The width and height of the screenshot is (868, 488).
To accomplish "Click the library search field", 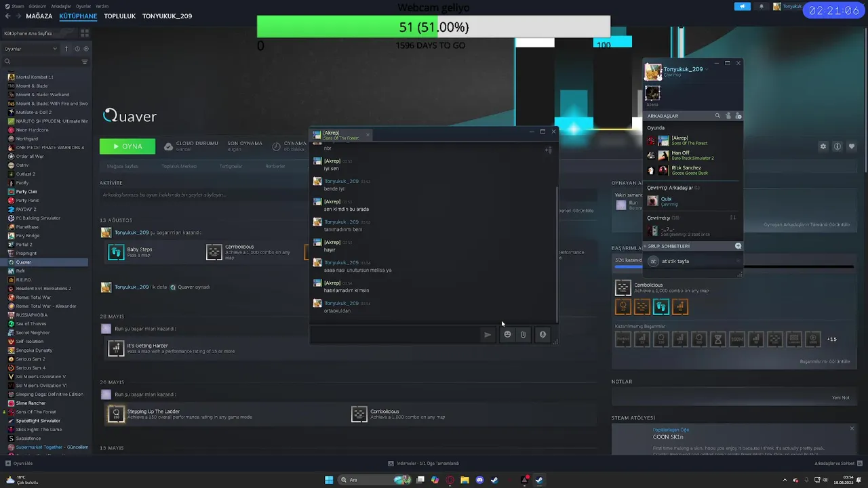I will tap(41, 62).
